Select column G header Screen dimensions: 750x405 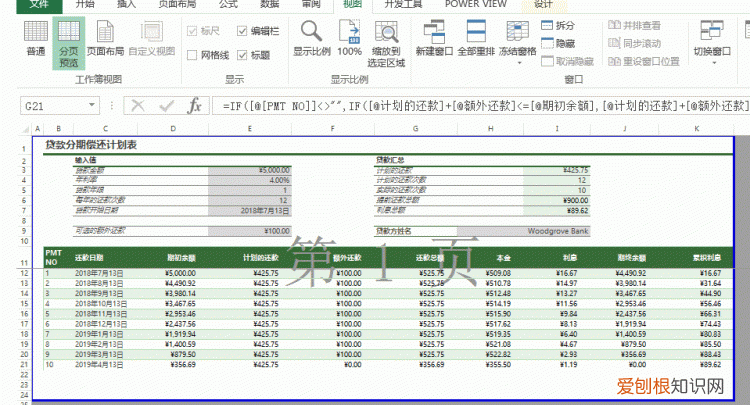[416, 129]
